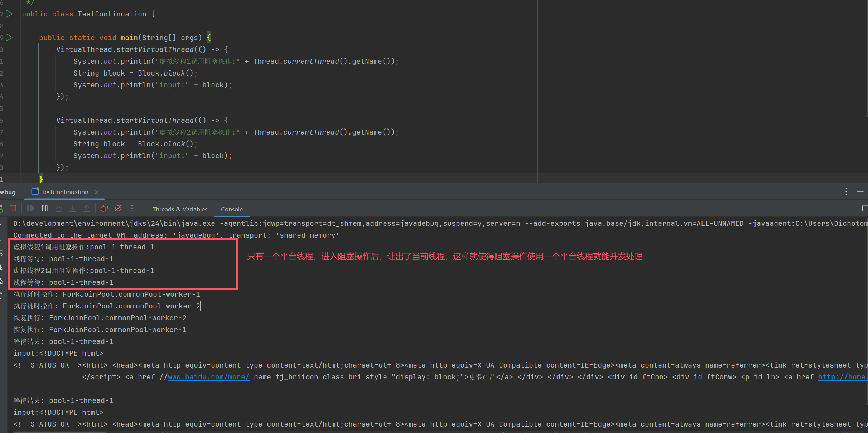The image size is (868, 433).
Task: Click the editor vertical scrollbar at right
Action: click(867, 57)
